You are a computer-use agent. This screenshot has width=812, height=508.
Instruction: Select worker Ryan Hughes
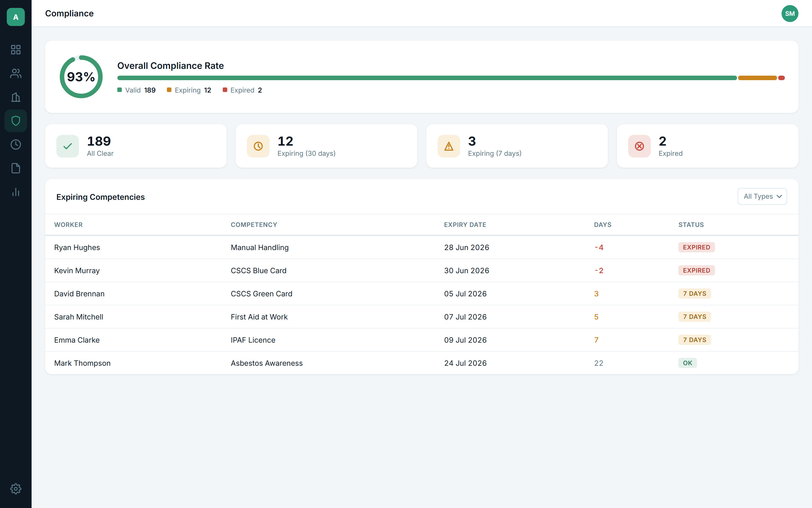(77, 247)
